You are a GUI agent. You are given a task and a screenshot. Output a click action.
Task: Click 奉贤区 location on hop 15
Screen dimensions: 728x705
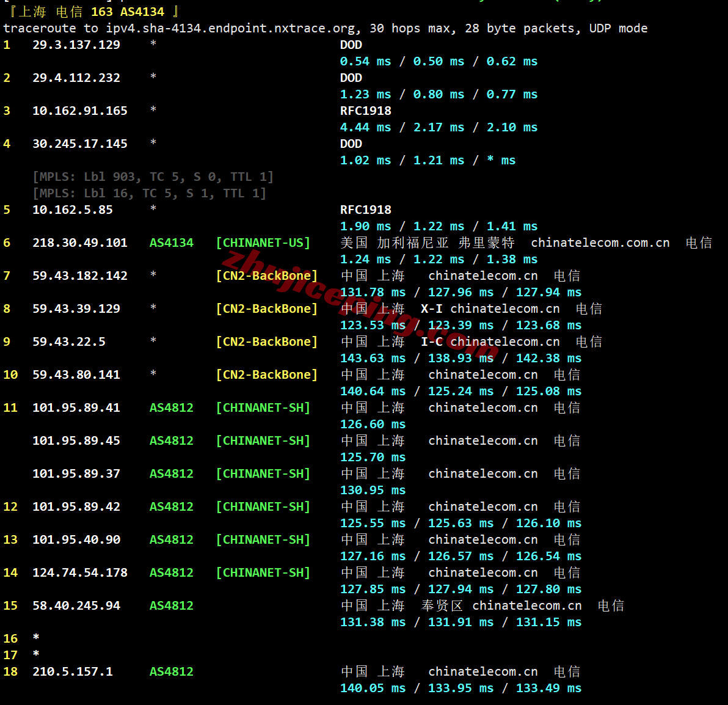coord(442,605)
